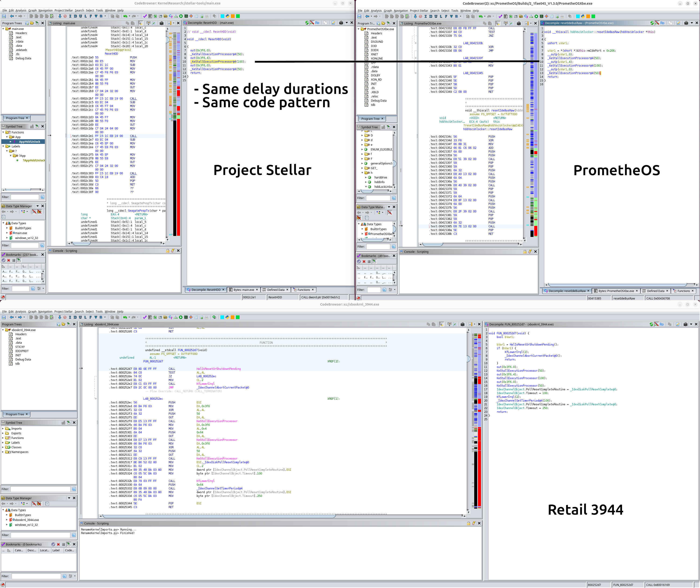Toggle pointer filter in xboxkrnl Data Type Manager
Viewport: 700px width, 588px height.
click(x=39, y=504)
